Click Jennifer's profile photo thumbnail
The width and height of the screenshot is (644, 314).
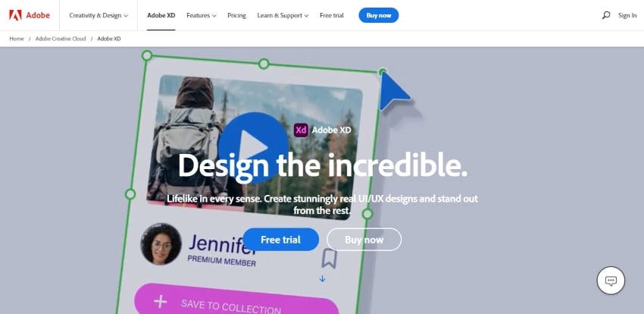161,244
